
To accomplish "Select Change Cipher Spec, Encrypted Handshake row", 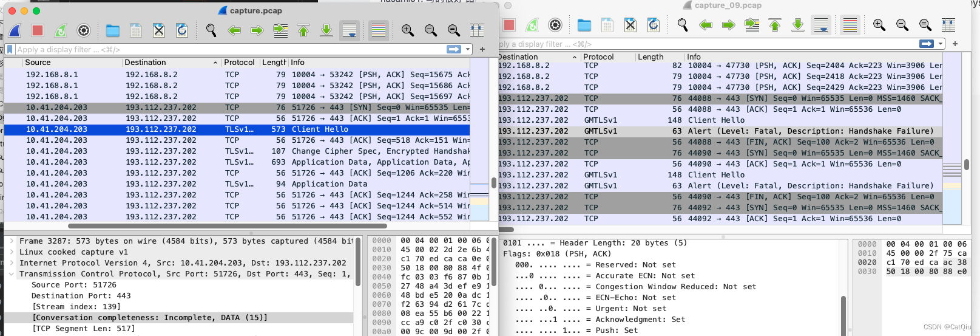I will 237,151.
